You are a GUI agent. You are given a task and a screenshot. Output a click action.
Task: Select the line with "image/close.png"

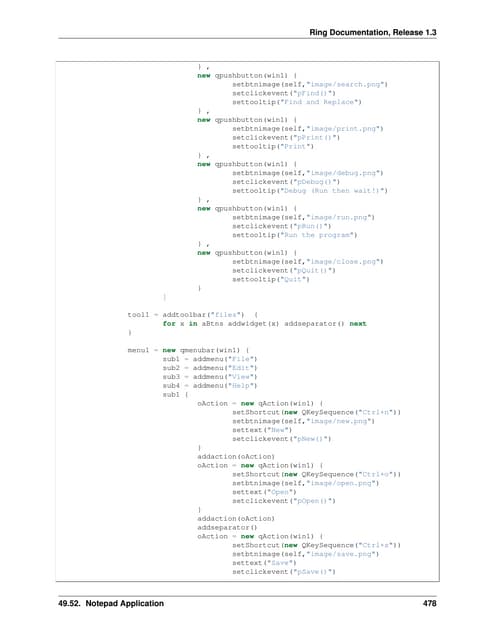coord(308,262)
